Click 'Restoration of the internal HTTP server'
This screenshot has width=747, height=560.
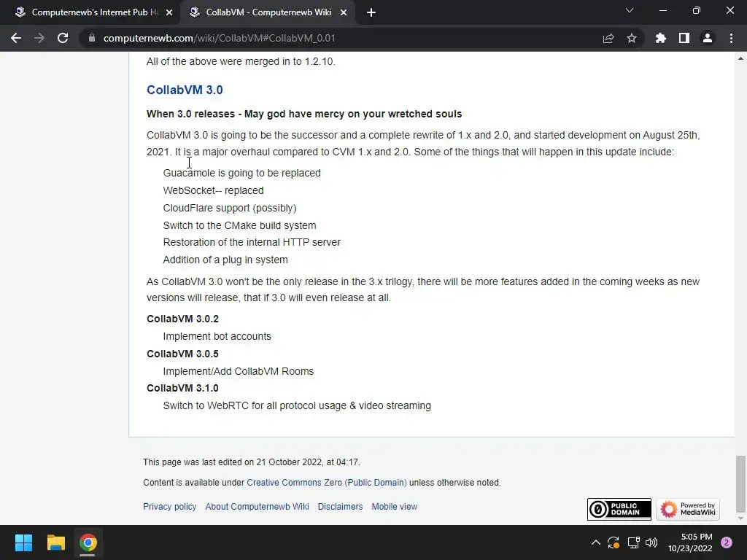coord(252,242)
